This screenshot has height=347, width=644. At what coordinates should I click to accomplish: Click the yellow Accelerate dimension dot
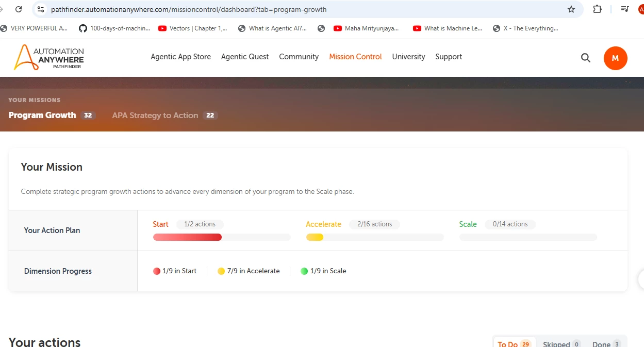(x=221, y=271)
